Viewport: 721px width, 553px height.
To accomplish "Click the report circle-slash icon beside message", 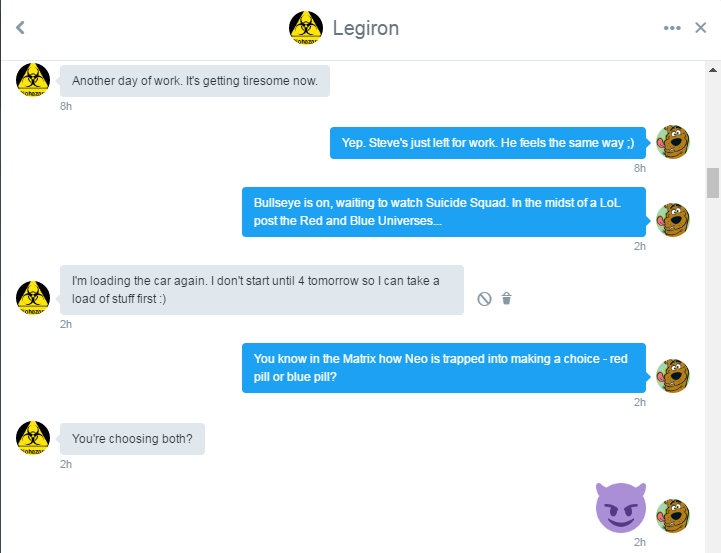I will pos(484,299).
